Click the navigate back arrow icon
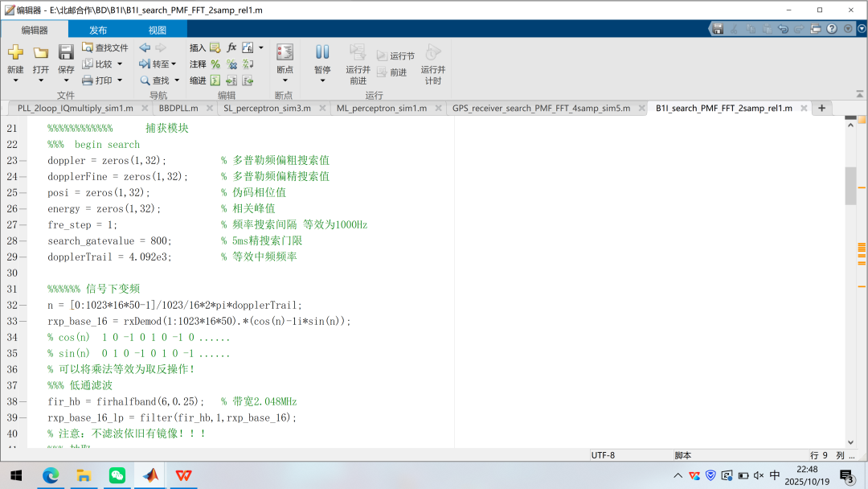Viewport: 868px width, 489px height. tap(145, 47)
